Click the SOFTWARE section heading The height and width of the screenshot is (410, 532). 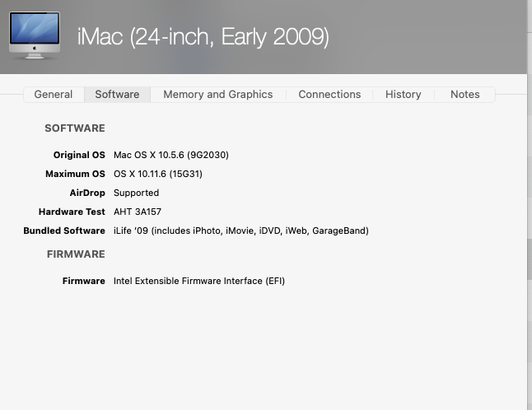[x=75, y=128]
